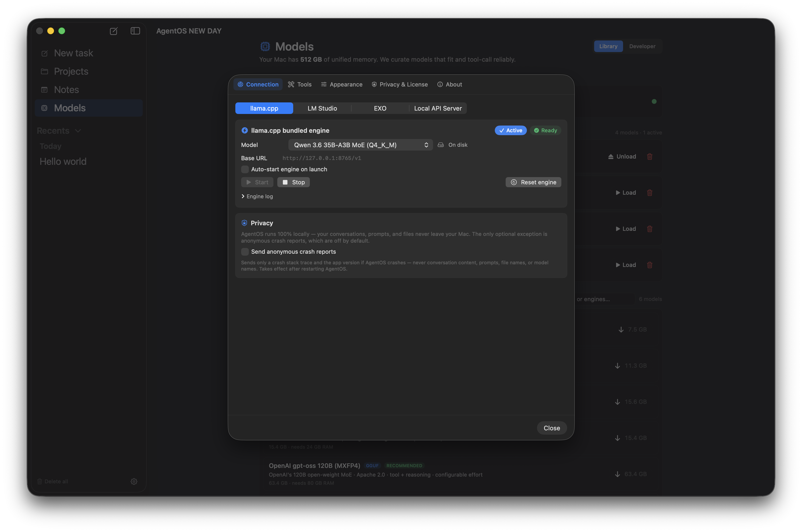Select the Local API Server segment

pos(438,108)
